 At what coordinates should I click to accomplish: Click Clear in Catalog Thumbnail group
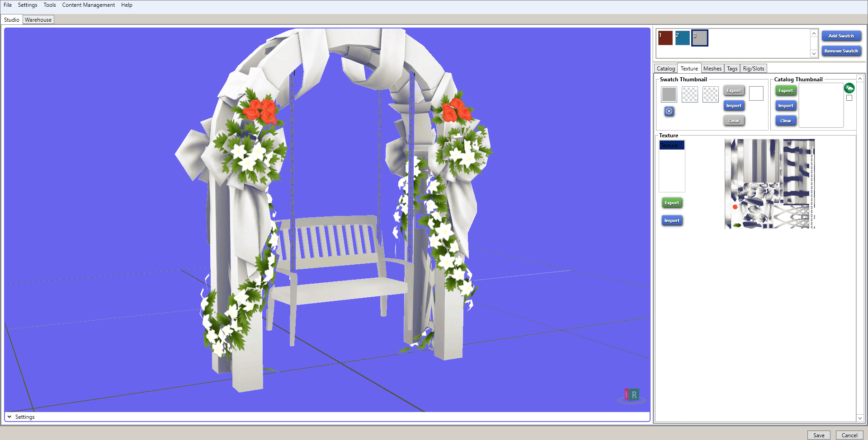786,121
